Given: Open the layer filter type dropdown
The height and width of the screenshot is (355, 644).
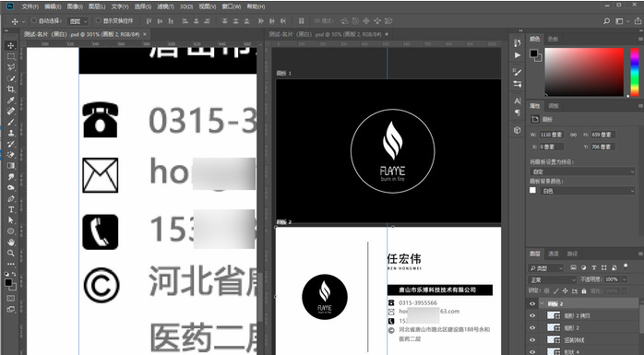Looking at the screenshot, I should pyautogui.click(x=546, y=268).
